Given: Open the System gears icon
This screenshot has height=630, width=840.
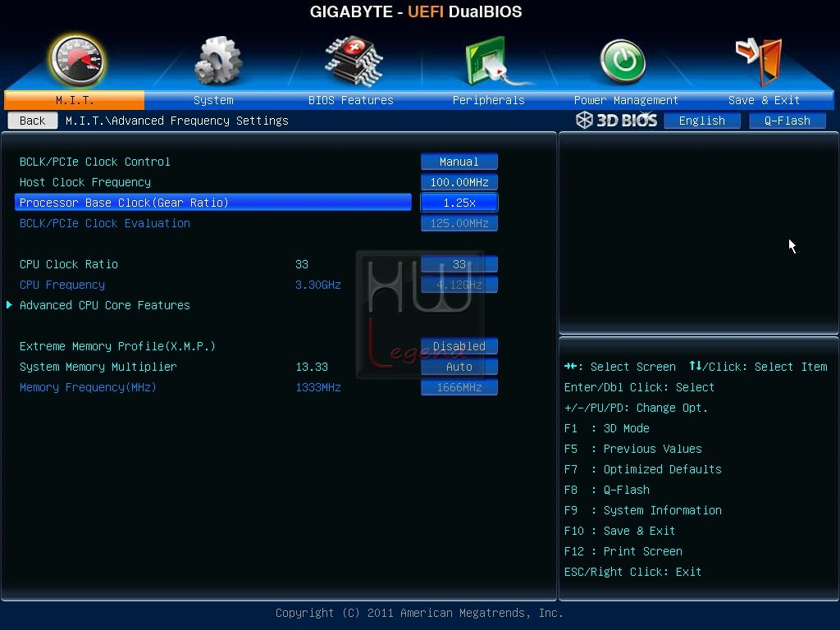Looking at the screenshot, I should [x=218, y=61].
